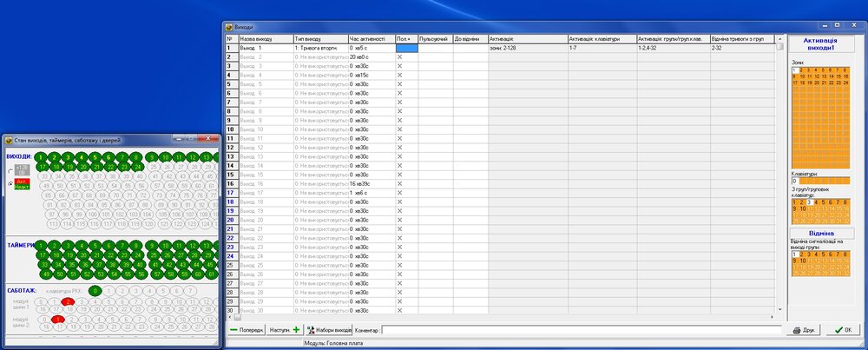Toggle the Пол.+ X mark for output 2
Image resolution: width=868 pixels, height=350 pixels.
coord(399,57)
